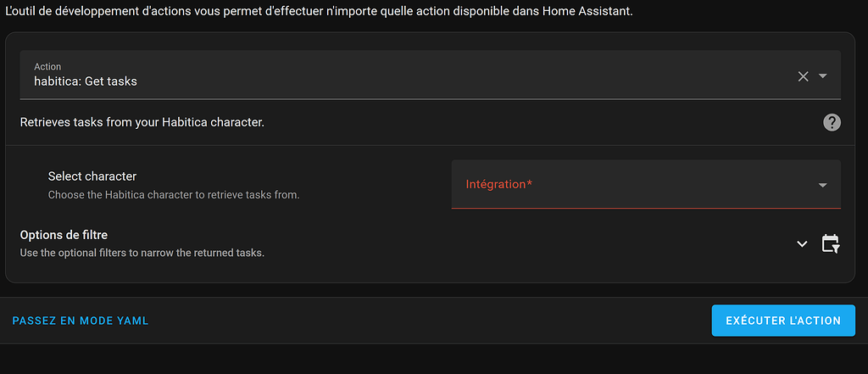The height and width of the screenshot is (374, 868).
Task: Click the calendar filter icon
Action: (831, 243)
